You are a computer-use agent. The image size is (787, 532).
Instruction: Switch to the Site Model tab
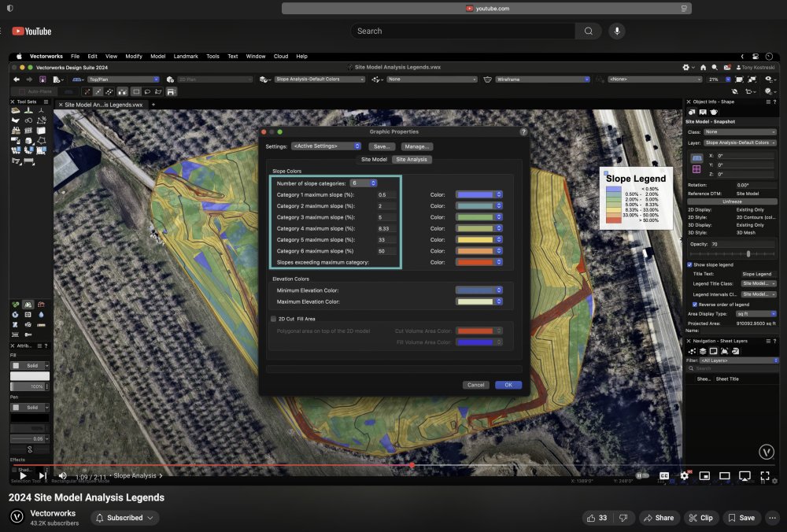pyautogui.click(x=374, y=159)
